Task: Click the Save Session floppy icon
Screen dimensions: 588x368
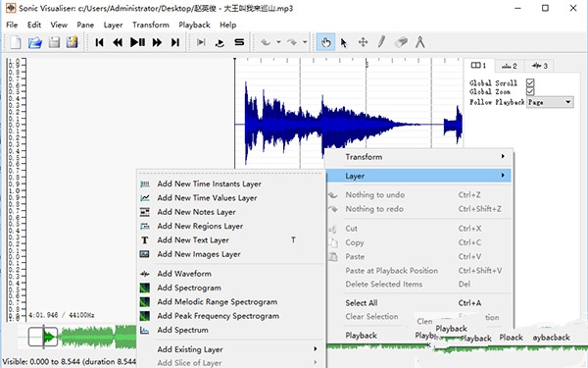Action: (54, 42)
